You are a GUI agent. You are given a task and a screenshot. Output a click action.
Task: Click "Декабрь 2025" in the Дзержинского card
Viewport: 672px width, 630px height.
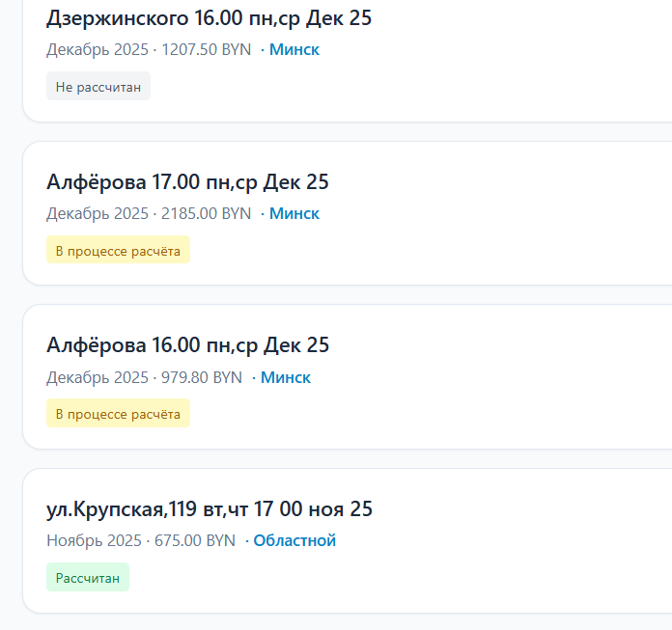(x=98, y=49)
